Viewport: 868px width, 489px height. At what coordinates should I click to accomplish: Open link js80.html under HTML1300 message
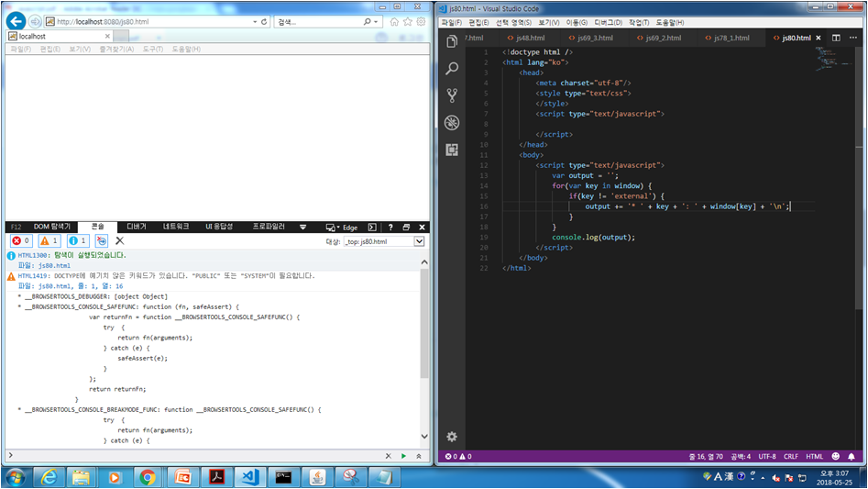(54, 265)
